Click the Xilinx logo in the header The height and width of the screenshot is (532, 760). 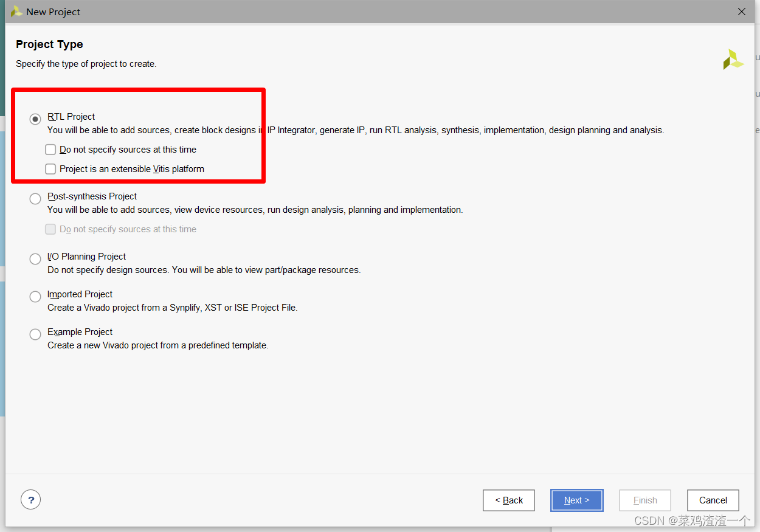[733, 60]
